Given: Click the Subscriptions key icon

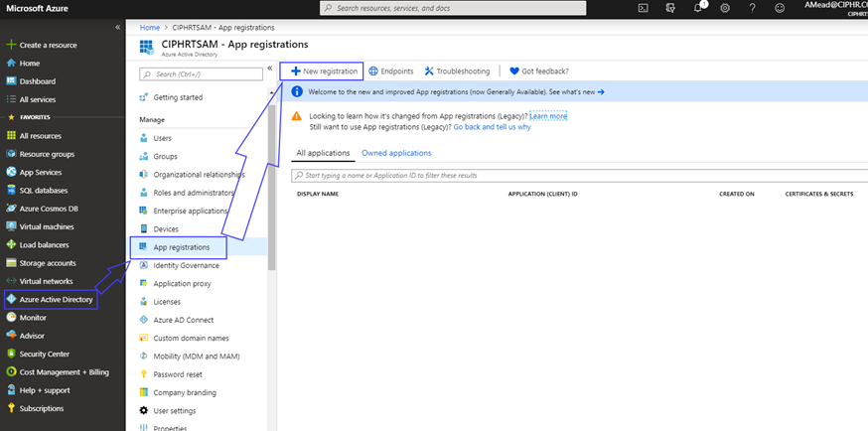Looking at the screenshot, I should (11, 409).
